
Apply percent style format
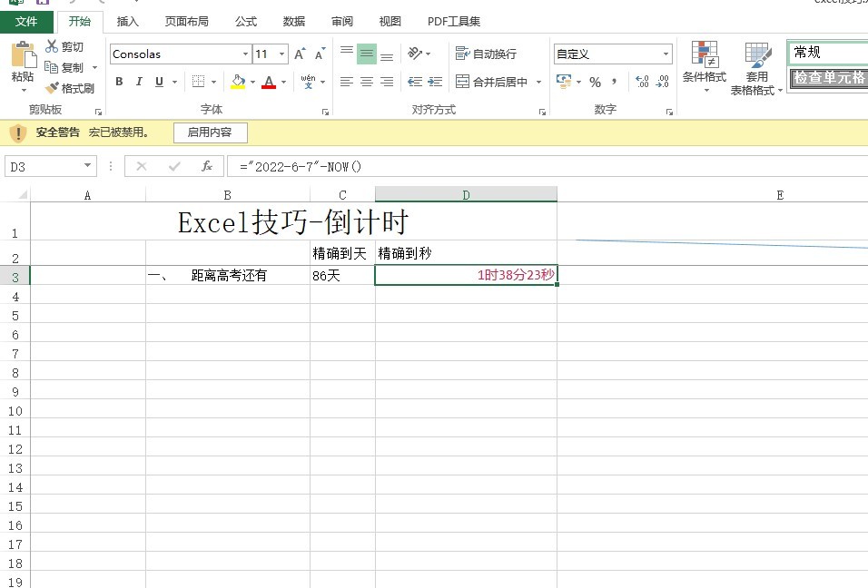(x=595, y=82)
